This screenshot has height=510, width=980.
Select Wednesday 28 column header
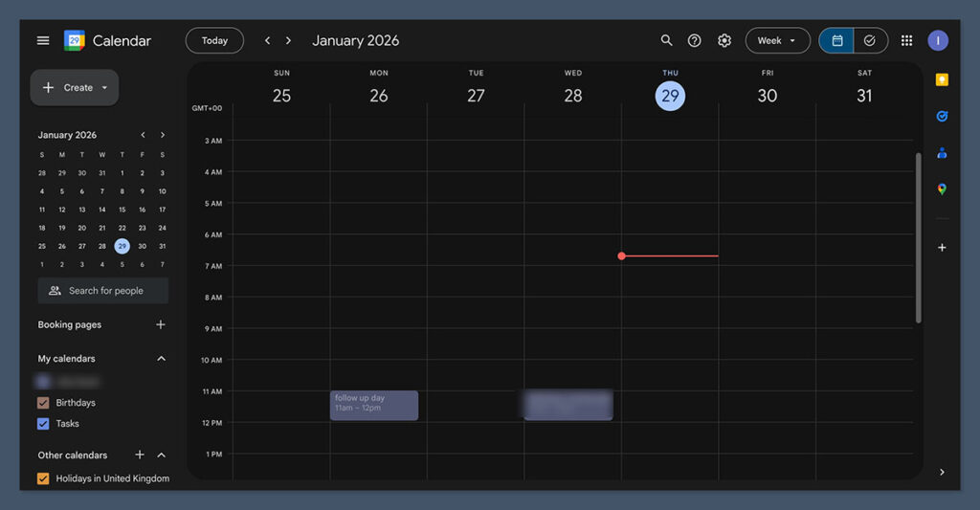pos(573,96)
